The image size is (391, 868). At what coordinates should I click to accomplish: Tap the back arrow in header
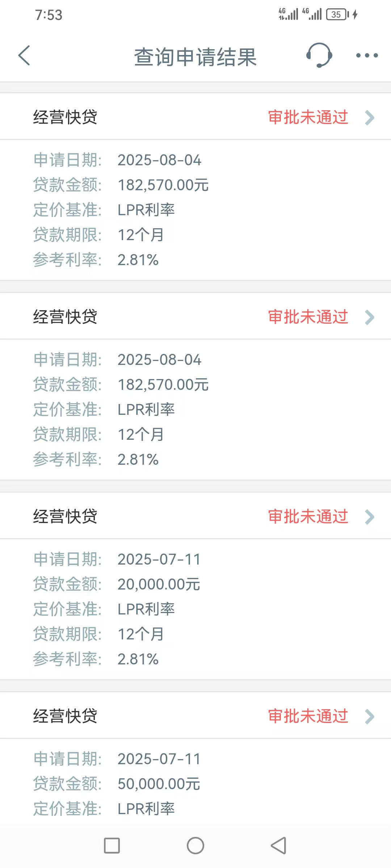24,56
